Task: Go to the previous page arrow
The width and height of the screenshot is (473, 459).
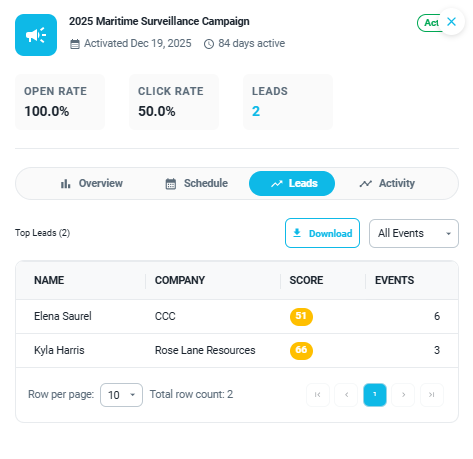Action: pyautogui.click(x=346, y=395)
